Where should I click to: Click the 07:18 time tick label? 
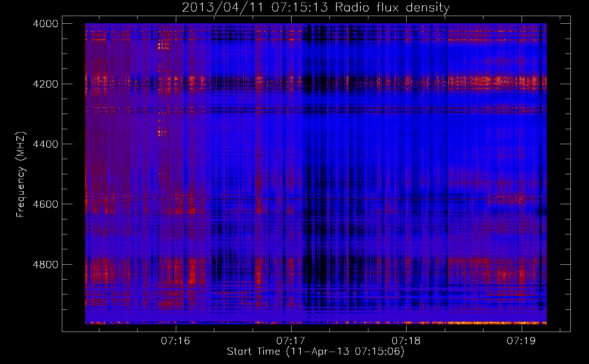pos(406,341)
